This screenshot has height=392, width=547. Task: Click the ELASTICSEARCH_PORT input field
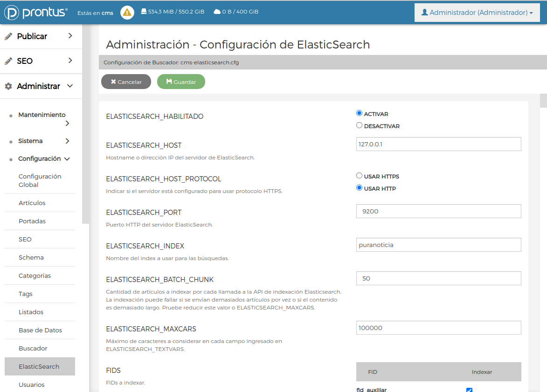[438, 211]
